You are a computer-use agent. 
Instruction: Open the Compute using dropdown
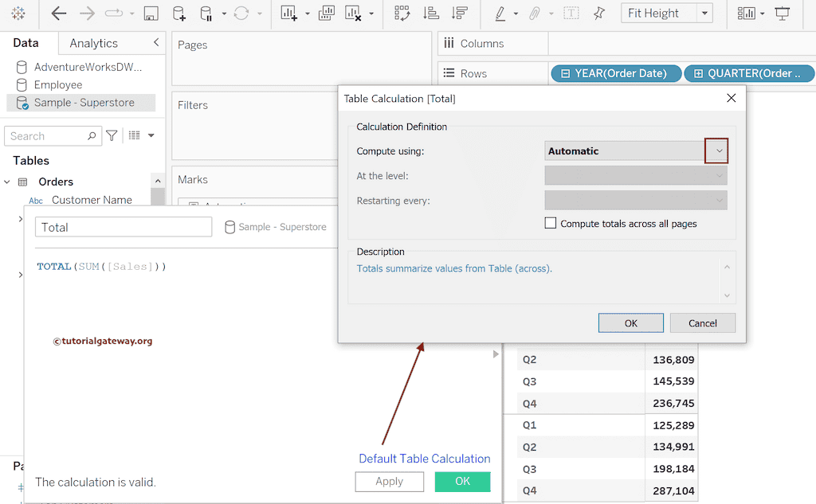716,150
